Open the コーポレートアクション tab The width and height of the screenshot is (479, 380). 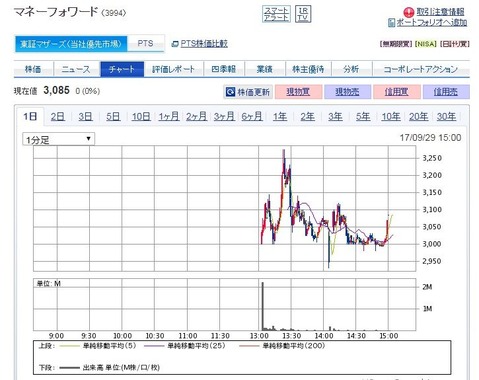(x=421, y=69)
